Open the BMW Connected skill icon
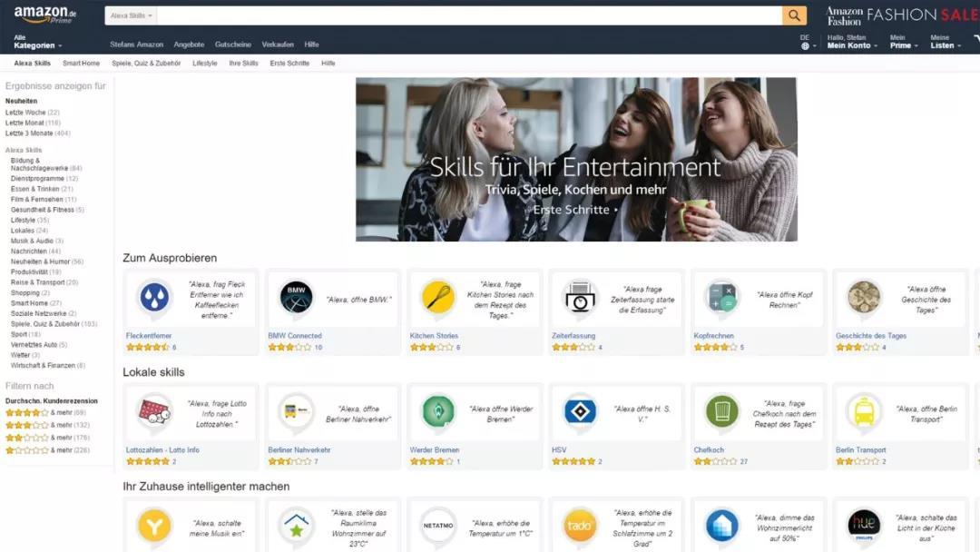 pos(296,297)
